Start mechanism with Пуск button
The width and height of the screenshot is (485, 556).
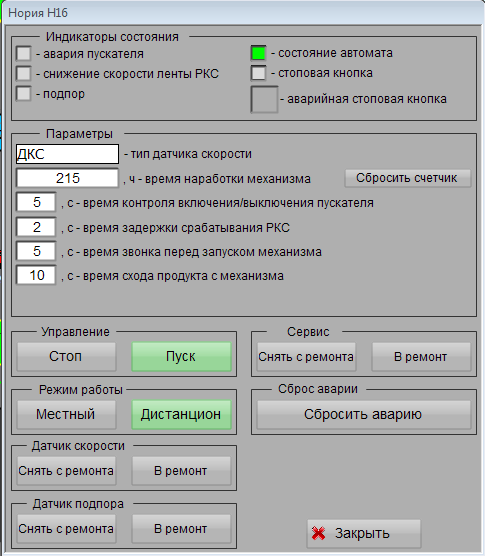(181, 356)
